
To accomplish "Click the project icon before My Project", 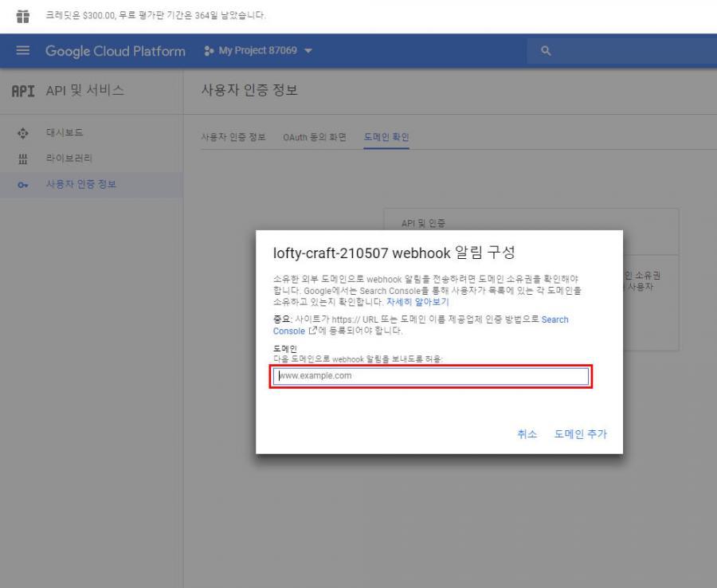I will click(210, 51).
